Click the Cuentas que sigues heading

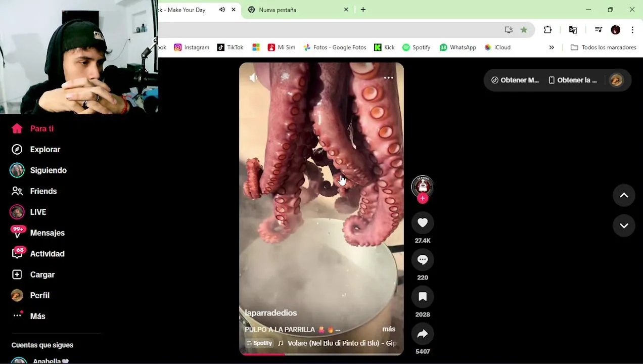[42, 345]
